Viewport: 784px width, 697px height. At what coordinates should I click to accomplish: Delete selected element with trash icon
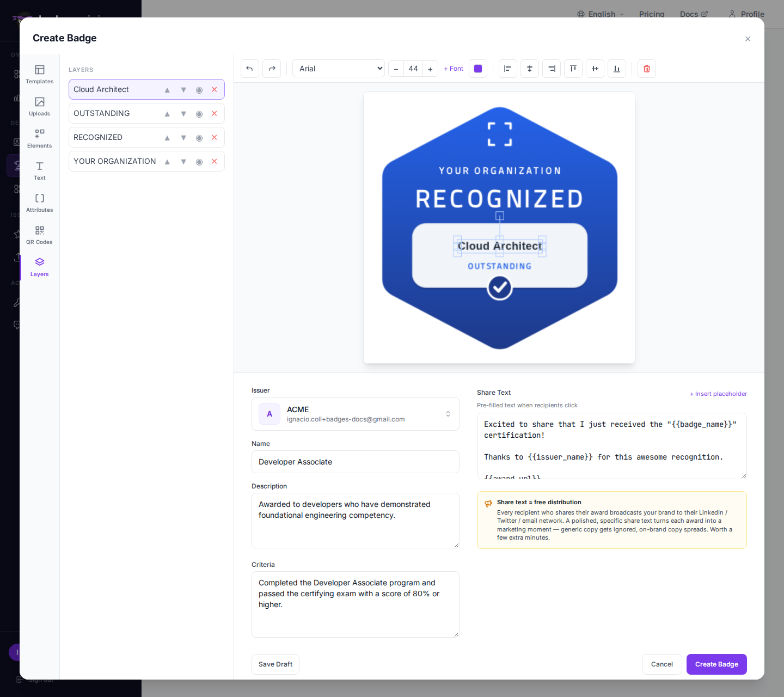(647, 69)
